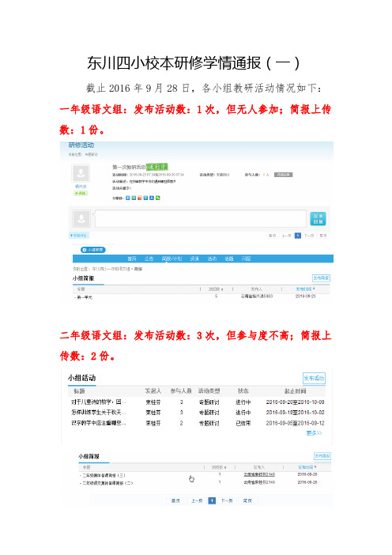Open the 公告 tab in the blue navigation bar

149,259
